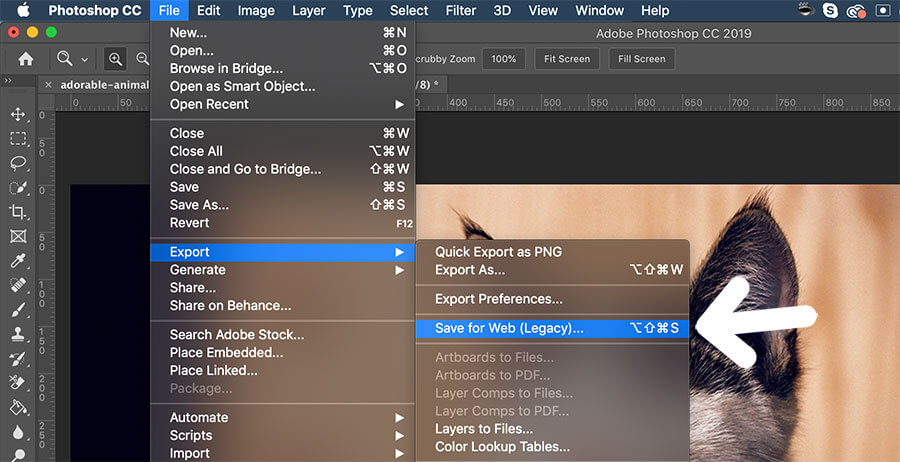This screenshot has width=900, height=462.
Task: Open the Type menu
Action: point(358,10)
